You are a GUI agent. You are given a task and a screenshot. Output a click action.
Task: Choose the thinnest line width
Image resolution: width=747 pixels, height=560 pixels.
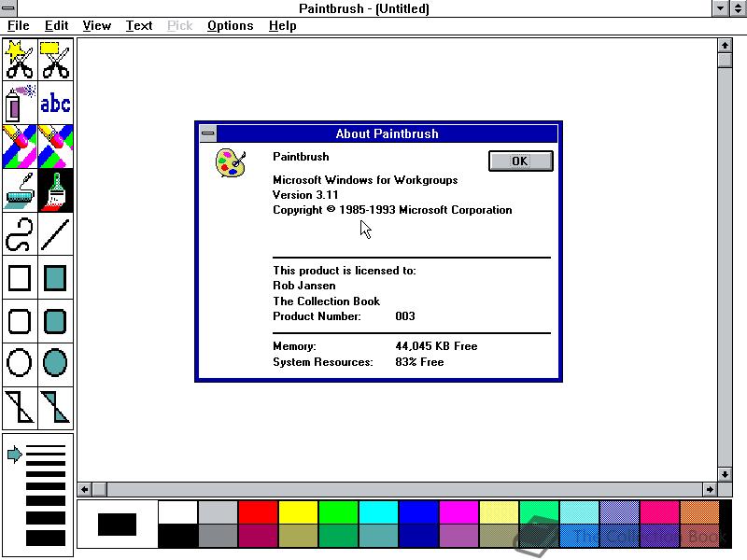(x=46, y=446)
